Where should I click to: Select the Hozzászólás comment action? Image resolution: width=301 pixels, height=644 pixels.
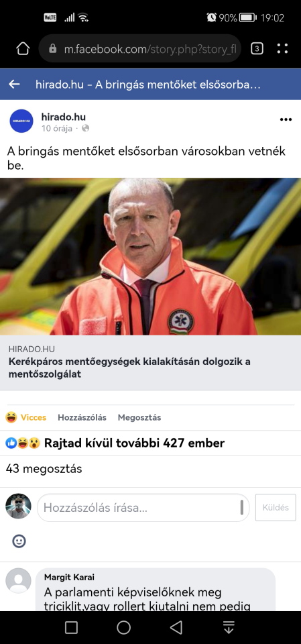(82, 418)
